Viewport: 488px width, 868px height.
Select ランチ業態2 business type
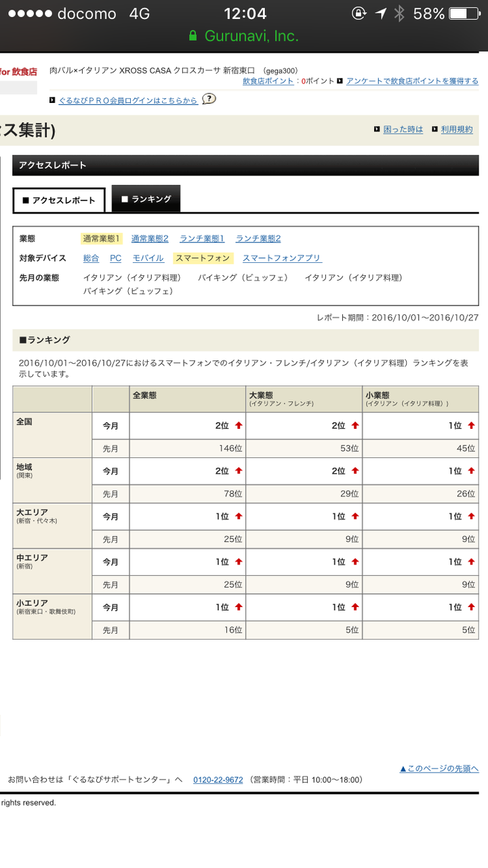(x=258, y=239)
